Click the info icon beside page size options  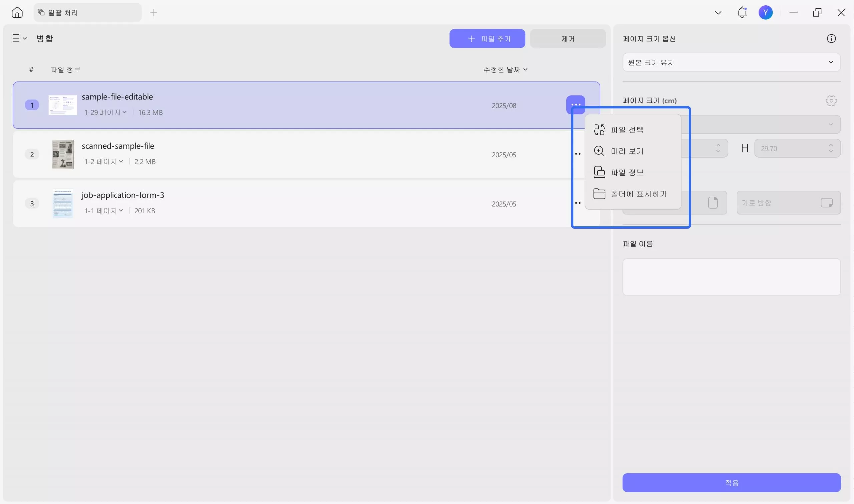(831, 39)
